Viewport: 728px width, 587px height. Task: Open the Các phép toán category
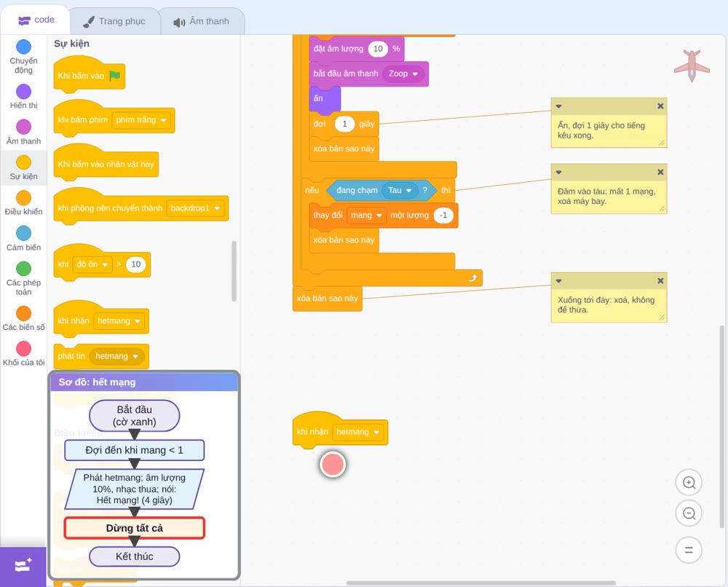24,278
